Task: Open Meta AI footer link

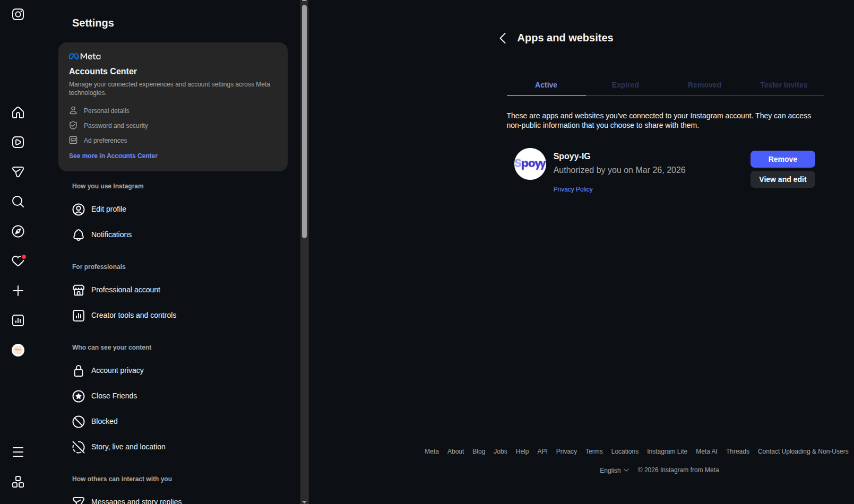Action: coord(706,451)
